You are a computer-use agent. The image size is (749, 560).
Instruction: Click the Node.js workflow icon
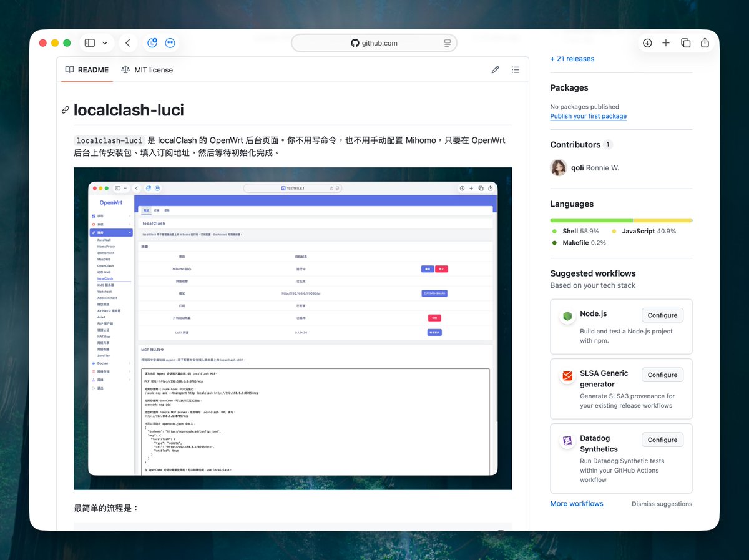click(567, 316)
